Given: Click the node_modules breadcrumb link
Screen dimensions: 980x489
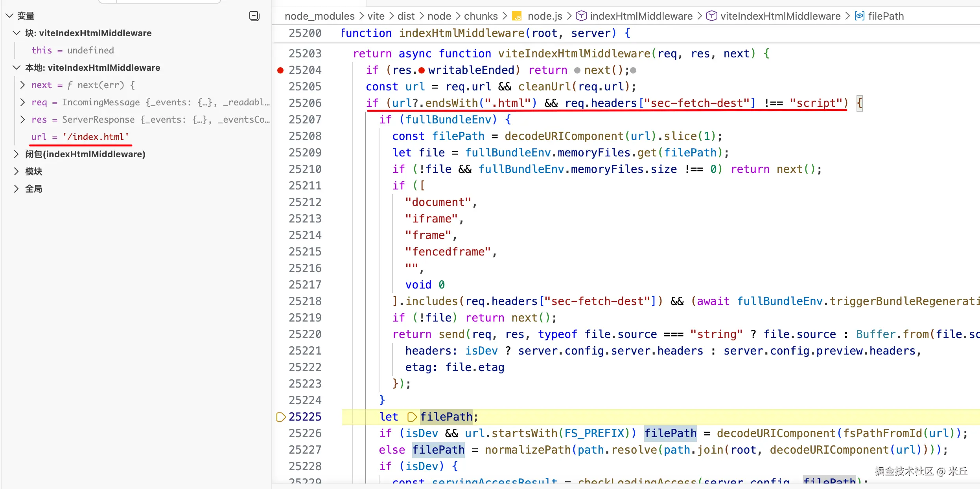Looking at the screenshot, I should (319, 16).
